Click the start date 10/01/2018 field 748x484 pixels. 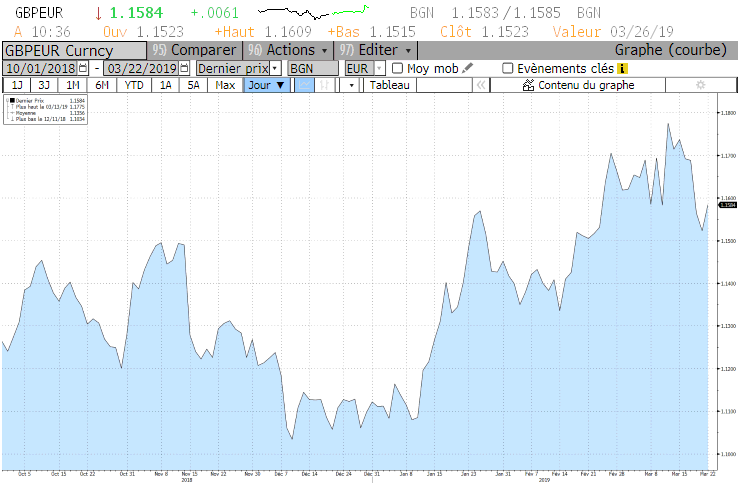(x=41, y=68)
